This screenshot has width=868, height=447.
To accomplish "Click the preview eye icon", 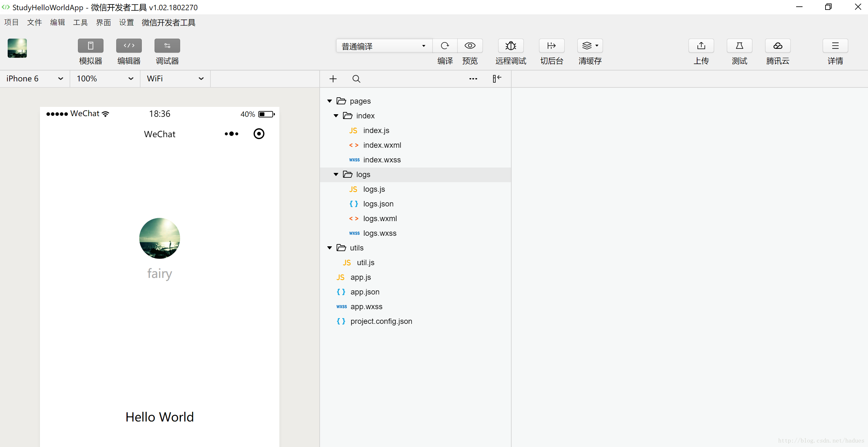I will (470, 46).
